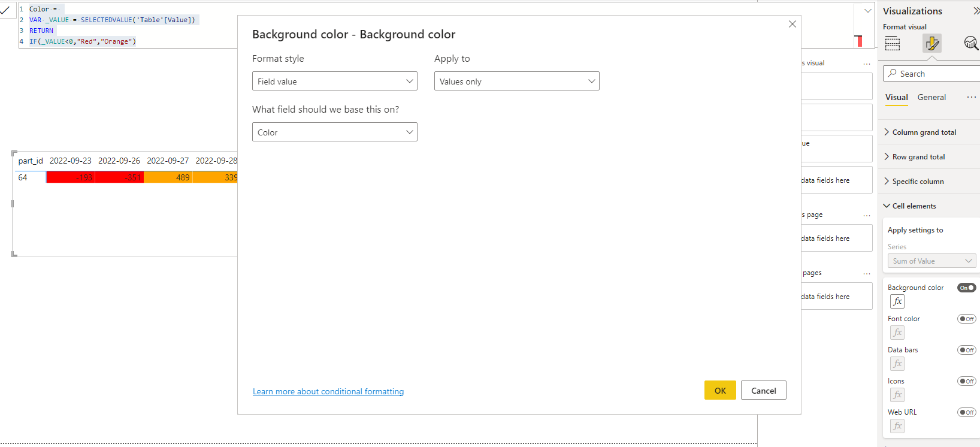Open the Color field dropdown

(x=335, y=132)
